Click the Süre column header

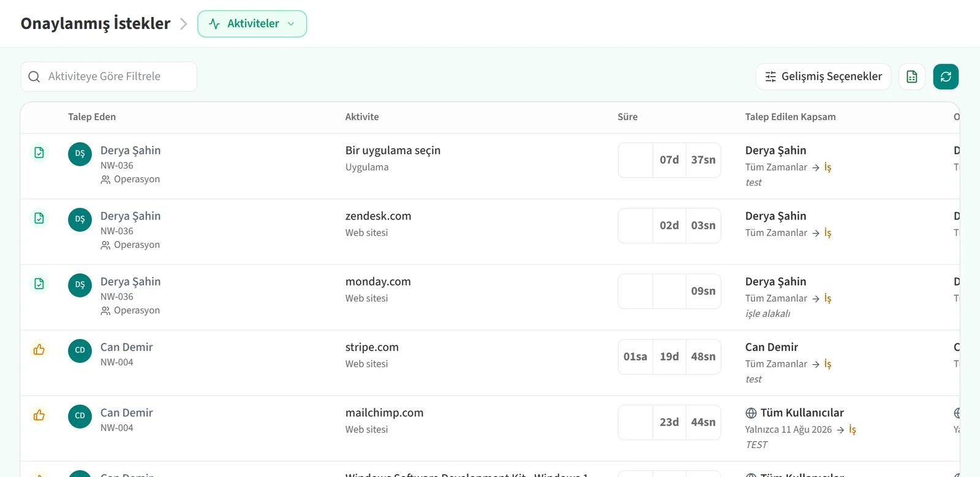tap(627, 117)
